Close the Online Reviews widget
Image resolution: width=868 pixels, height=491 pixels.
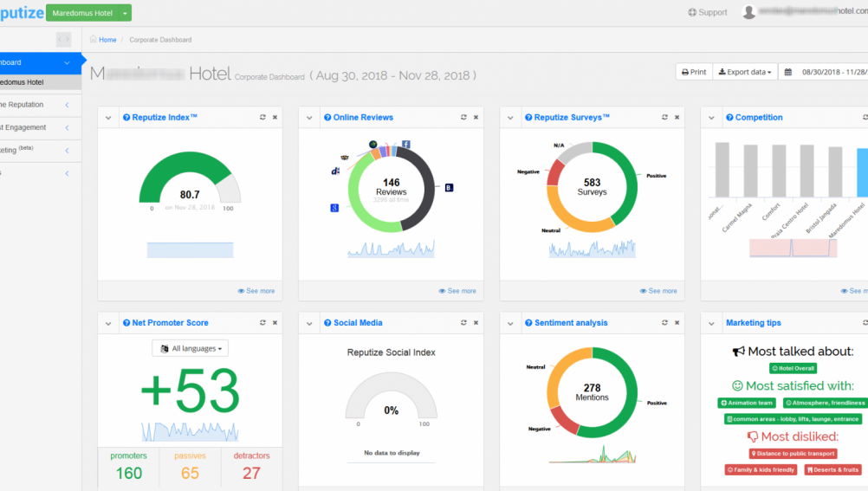click(476, 117)
